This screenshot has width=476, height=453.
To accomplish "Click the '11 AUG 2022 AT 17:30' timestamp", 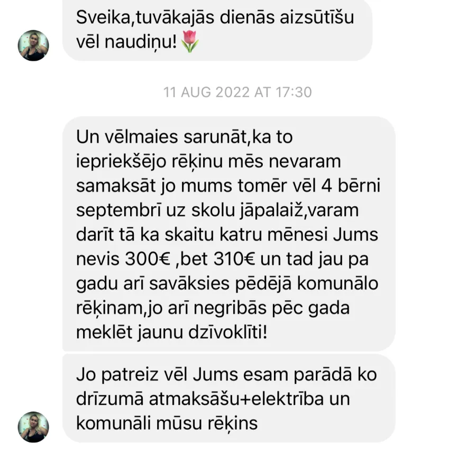I will click(x=237, y=92).
